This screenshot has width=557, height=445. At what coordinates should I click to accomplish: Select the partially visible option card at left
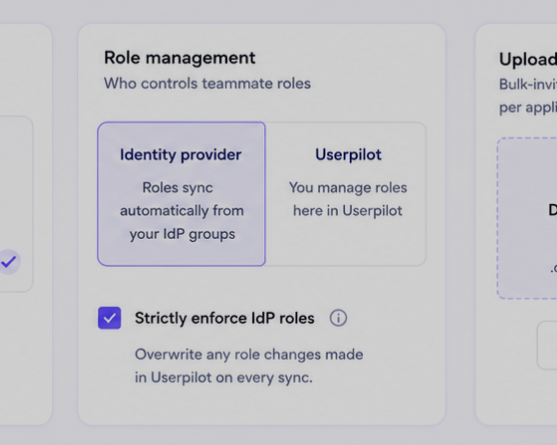point(16,204)
